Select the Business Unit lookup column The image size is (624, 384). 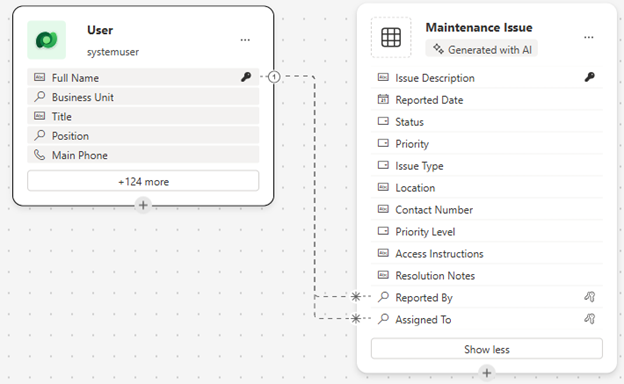[143, 97]
